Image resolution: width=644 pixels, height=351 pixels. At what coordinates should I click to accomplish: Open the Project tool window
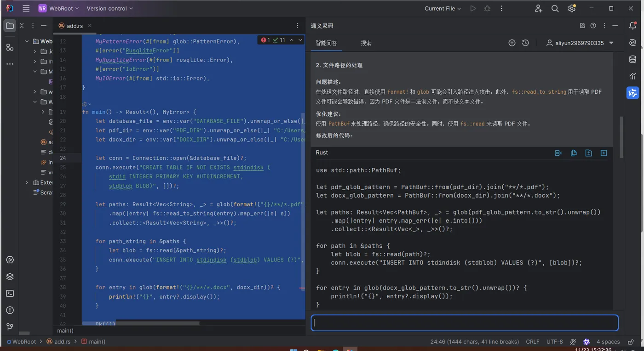click(10, 26)
